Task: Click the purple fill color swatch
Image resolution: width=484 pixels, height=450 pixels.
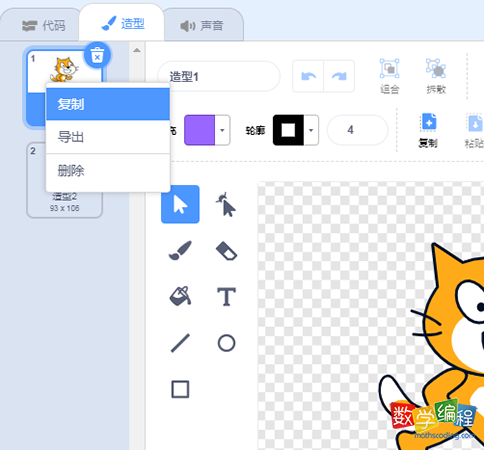Action: (x=199, y=130)
